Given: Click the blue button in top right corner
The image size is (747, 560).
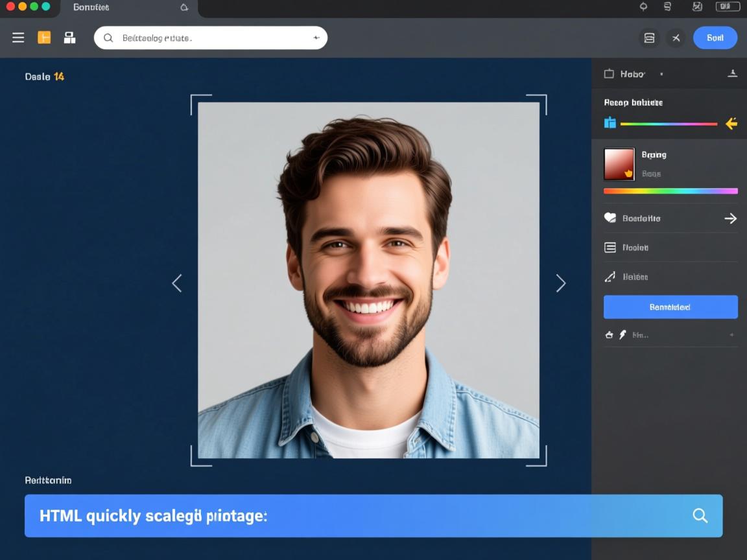Looking at the screenshot, I should click(x=715, y=38).
